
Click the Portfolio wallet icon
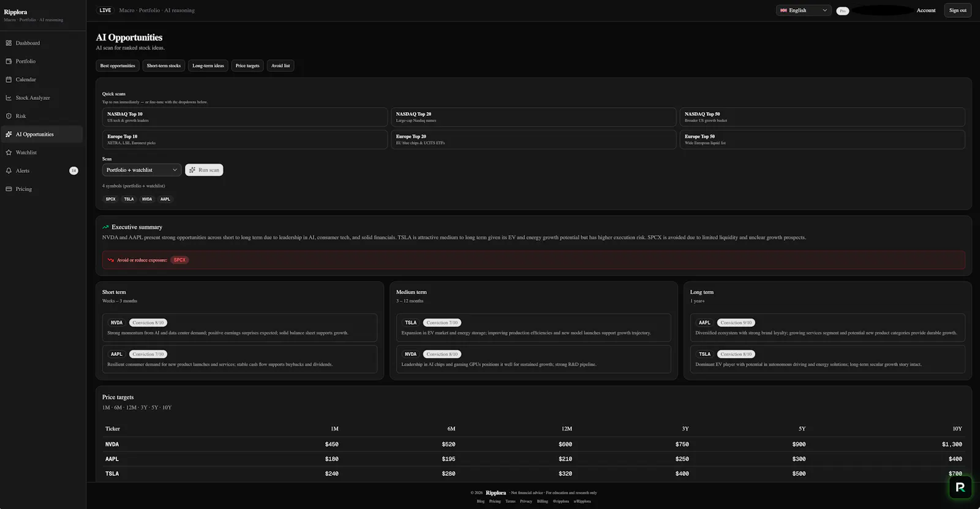[x=9, y=61]
